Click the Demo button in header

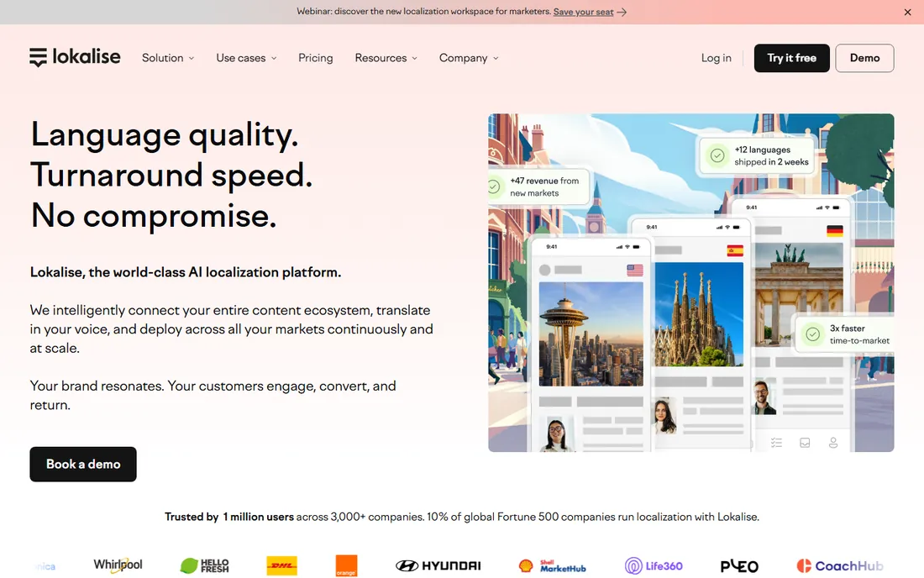point(864,58)
